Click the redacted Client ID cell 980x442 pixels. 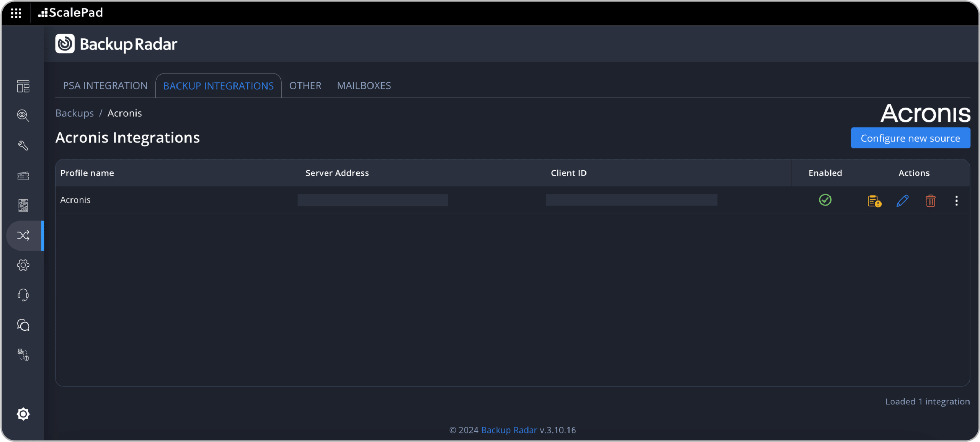click(632, 200)
